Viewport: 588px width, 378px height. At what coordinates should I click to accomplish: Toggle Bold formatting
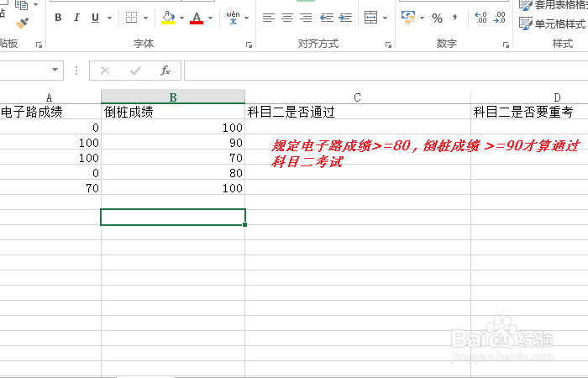tap(58, 18)
